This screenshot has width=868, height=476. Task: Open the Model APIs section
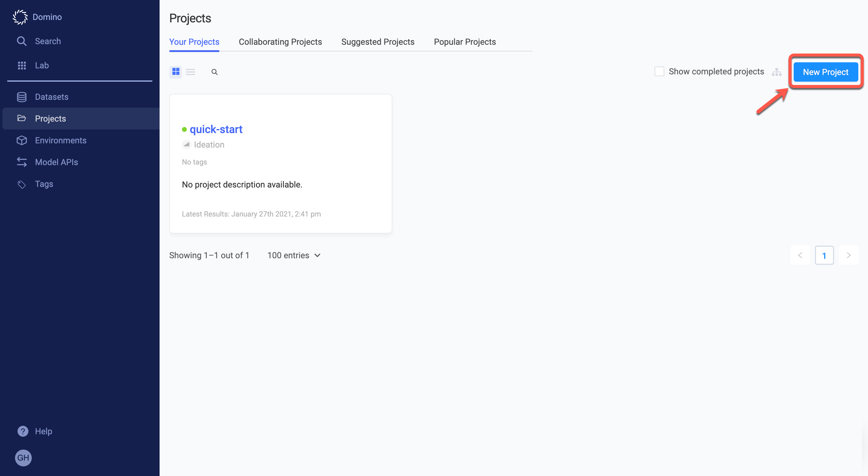click(56, 162)
